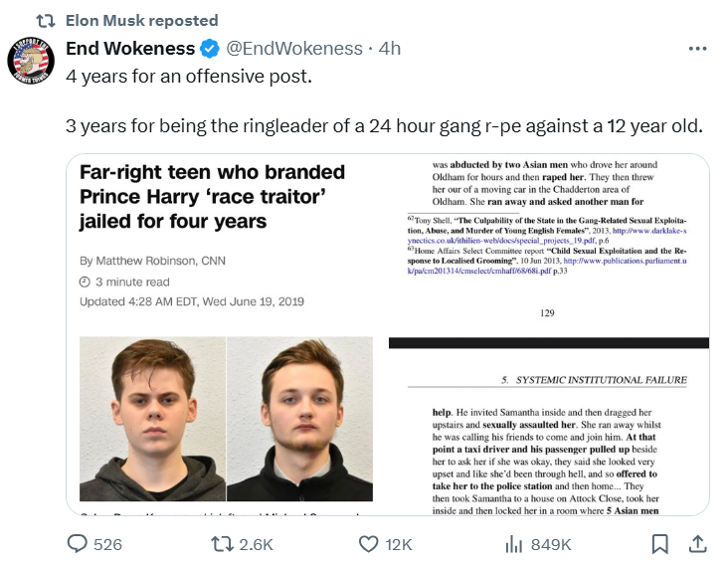Click the Elon Musk reposted label
Screen dimensions: 728x567
pyautogui.click(x=141, y=21)
